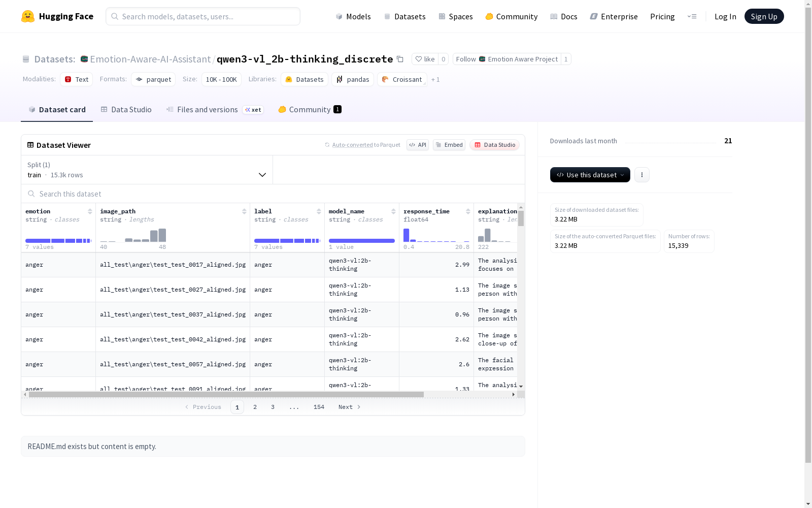
Task: Sort the emotion column using its sort icon
Action: tap(90, 211)
